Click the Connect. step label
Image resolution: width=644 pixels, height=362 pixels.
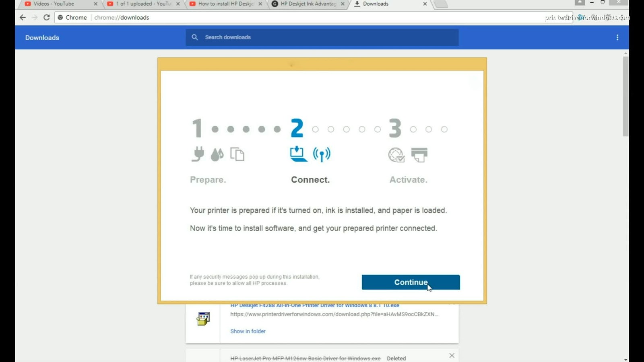click(310, 180)
